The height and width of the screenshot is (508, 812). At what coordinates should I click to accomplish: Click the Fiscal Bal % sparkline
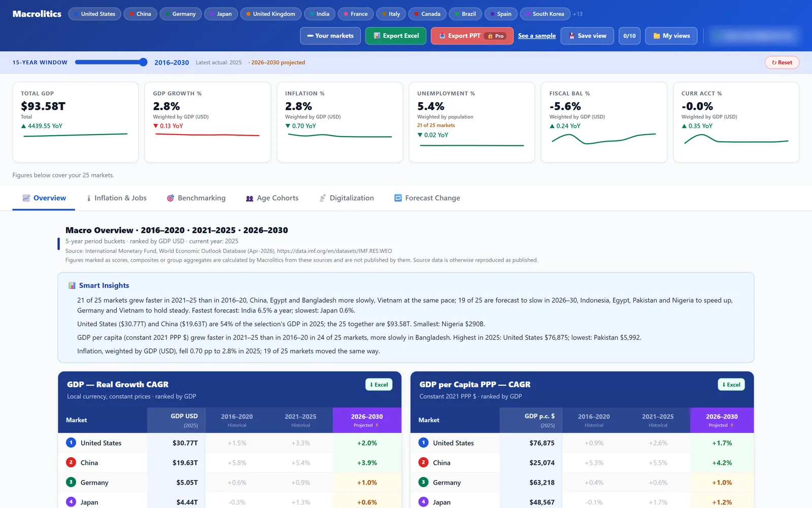tap(604, 138)
